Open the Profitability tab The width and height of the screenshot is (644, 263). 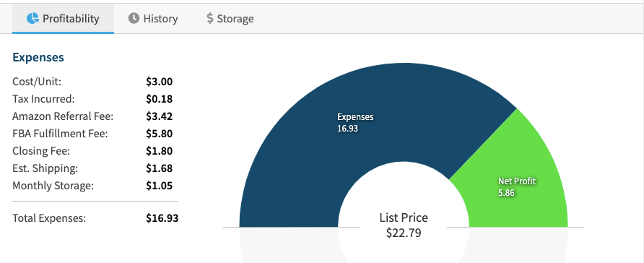[x=64, y=19]
